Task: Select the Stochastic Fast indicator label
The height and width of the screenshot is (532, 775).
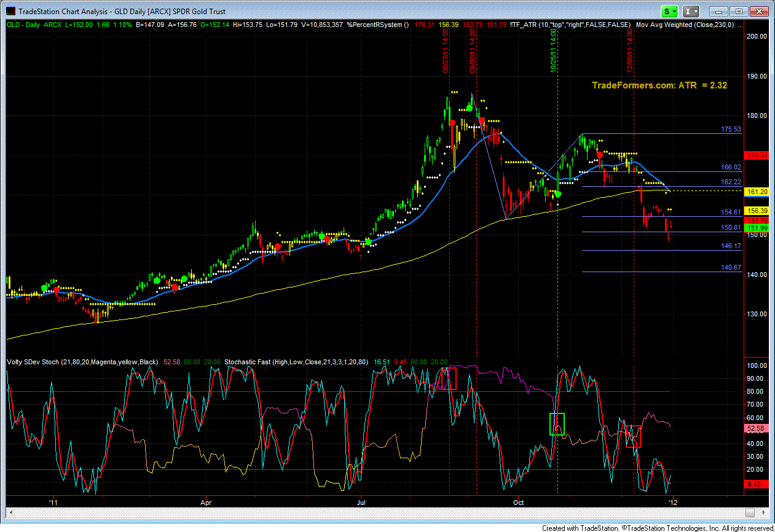Action: (296, 362)
